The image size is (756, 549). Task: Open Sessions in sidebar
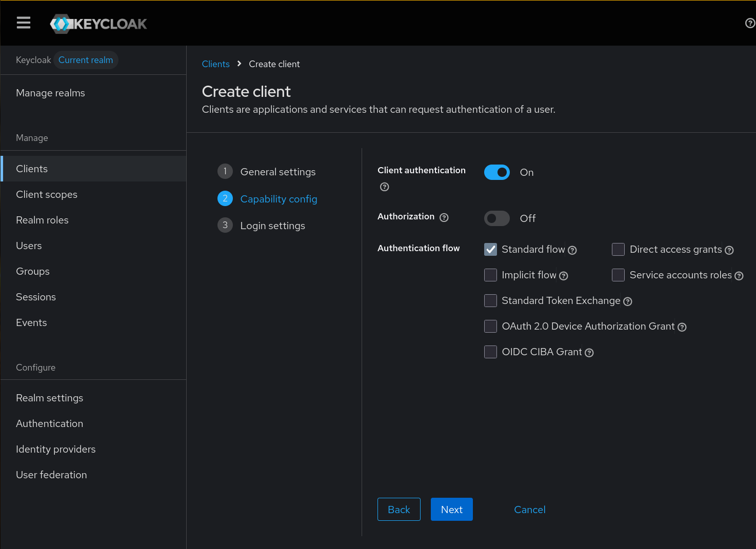[93, 297]
